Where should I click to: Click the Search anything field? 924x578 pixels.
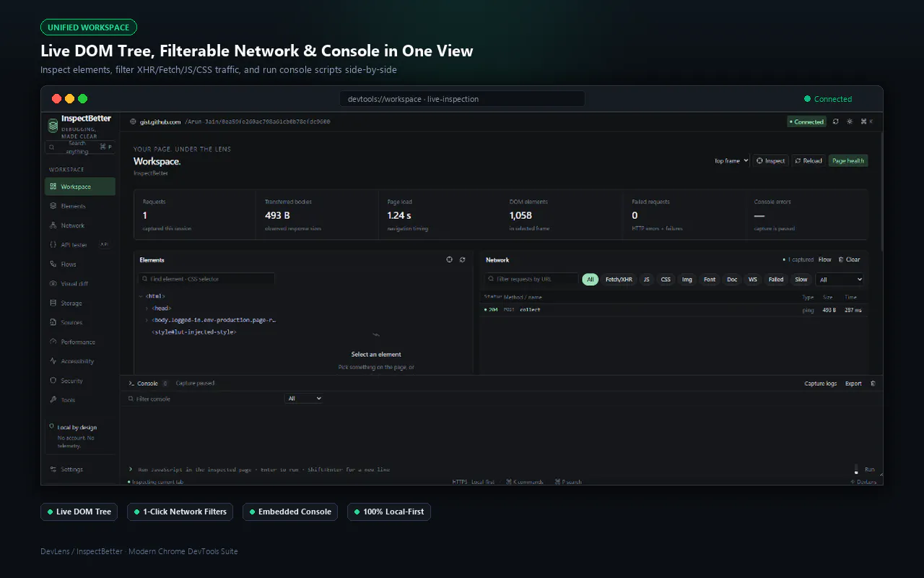coord(79,147)
